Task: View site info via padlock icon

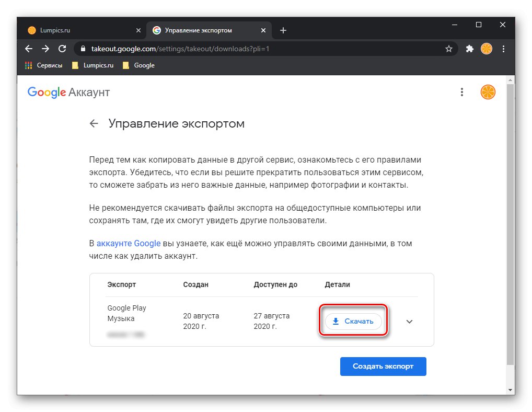Action: click(x=83, y=49)
